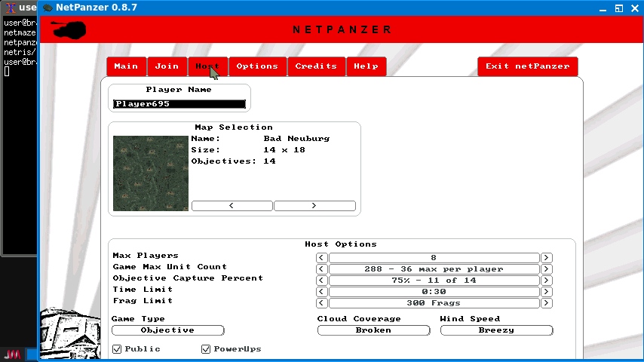This screenshot has height=362, width=644.
Task: Toggle the Public checkbox
Action: 117,349
